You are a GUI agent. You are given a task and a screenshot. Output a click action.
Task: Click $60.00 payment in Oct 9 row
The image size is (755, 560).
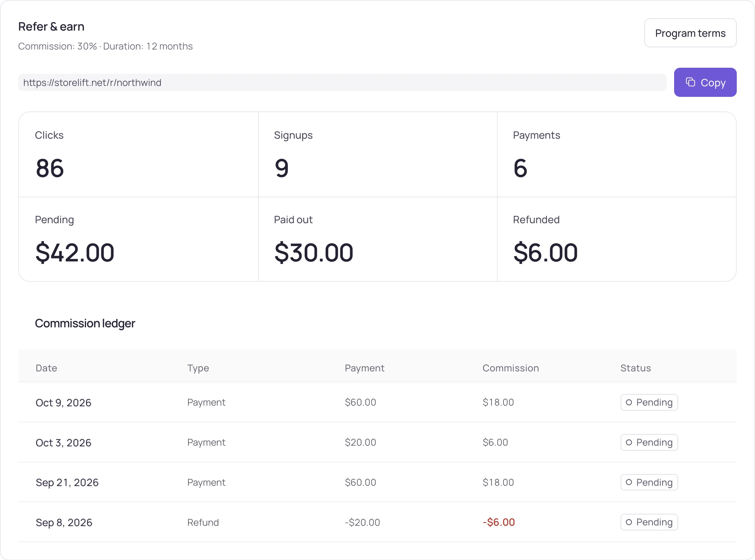pos(360,402)
